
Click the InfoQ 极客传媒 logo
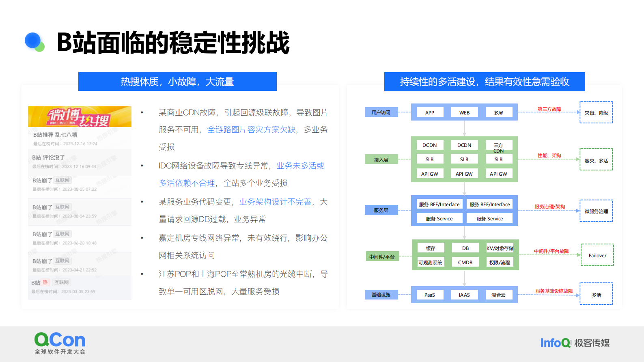(x=575, y=343)
